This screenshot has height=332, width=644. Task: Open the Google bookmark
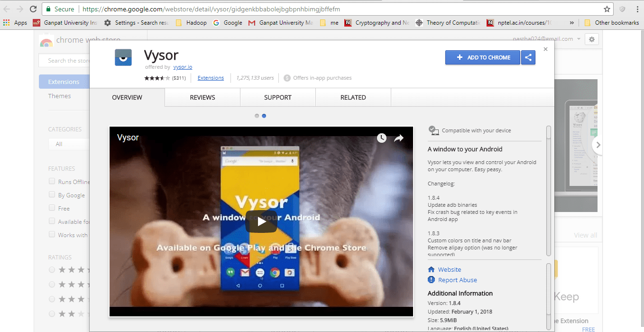click(228, 23)
